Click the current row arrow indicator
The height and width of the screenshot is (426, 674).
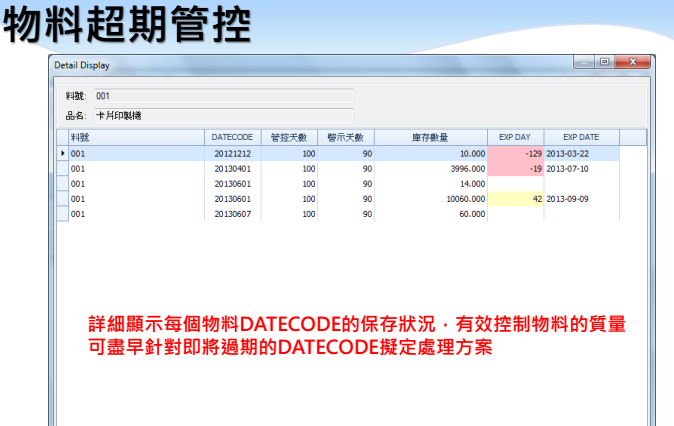tap(63, 154)
